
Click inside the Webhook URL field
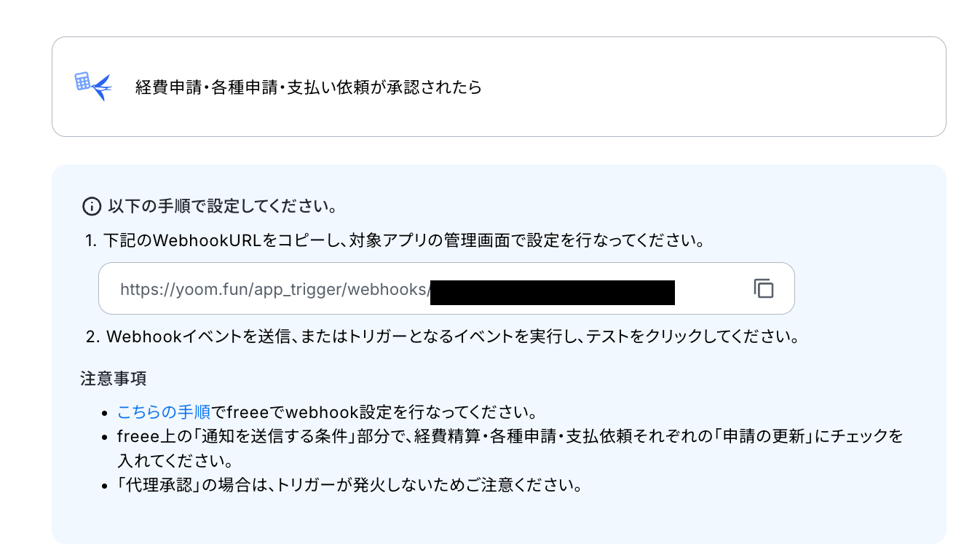446,288
